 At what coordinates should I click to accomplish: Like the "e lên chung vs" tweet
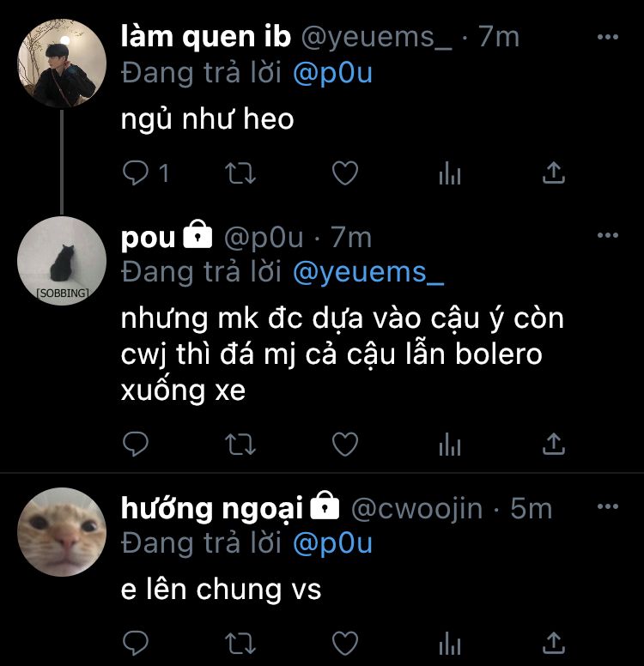coord(344,644)
